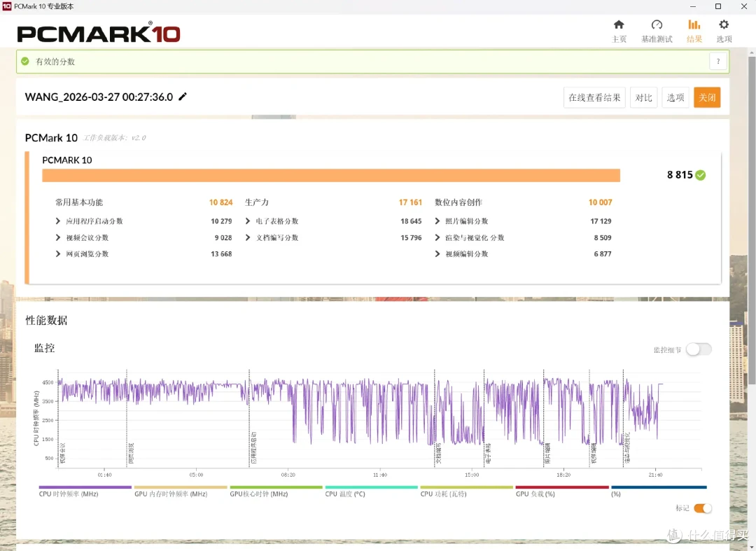The height and width of the screenshot is (551, 756).
Task: Click the Digital Content Creation score 10 007
Action: (601, 202)
